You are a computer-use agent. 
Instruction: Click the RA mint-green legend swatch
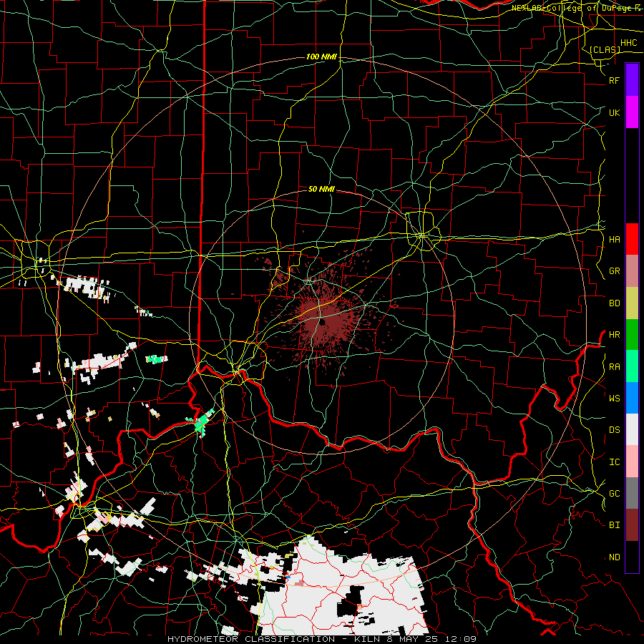point(632,366)
